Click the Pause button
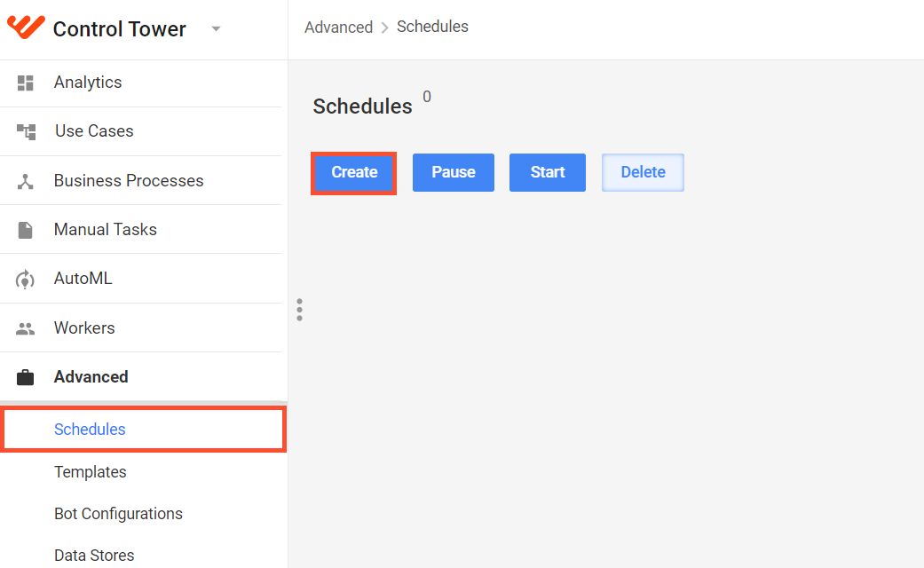The image size is (924, 568). point(454,173)
